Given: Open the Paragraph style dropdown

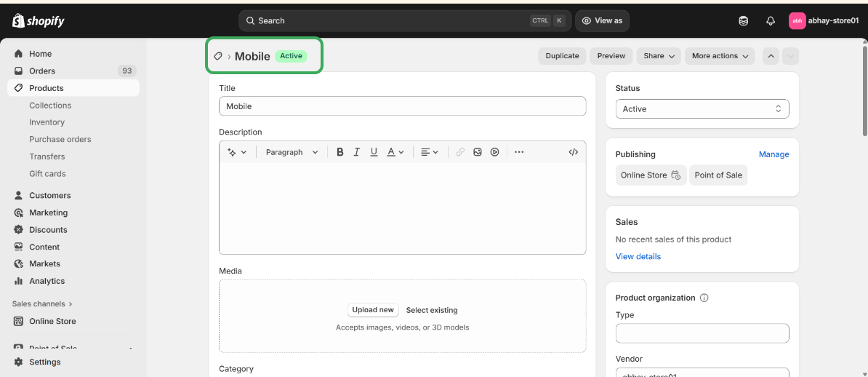Looking at the screenshot, I should [292, 152].
